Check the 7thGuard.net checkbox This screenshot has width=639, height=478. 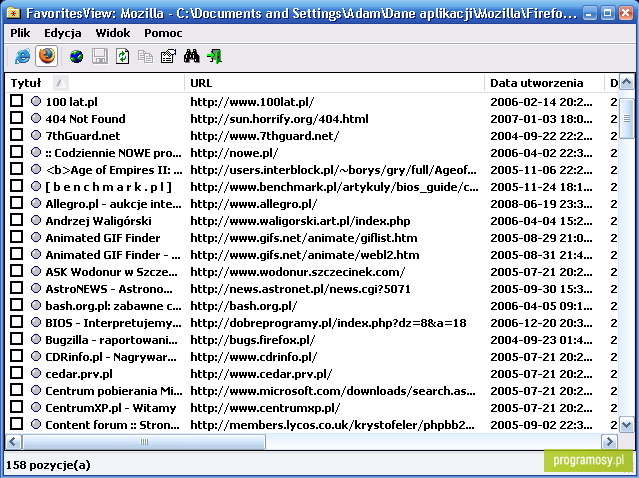[16, 135]
